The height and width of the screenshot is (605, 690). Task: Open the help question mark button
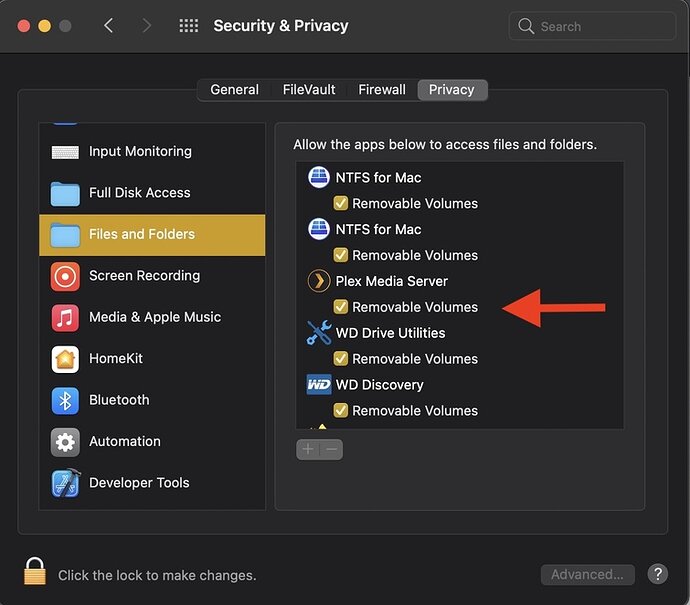click(x=657, y=574)
